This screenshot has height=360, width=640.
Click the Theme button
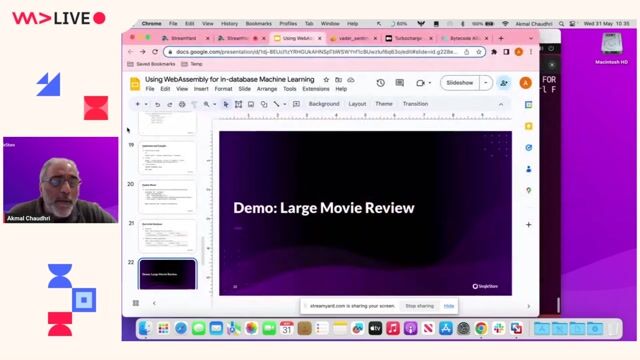click(x=384, y=104)
